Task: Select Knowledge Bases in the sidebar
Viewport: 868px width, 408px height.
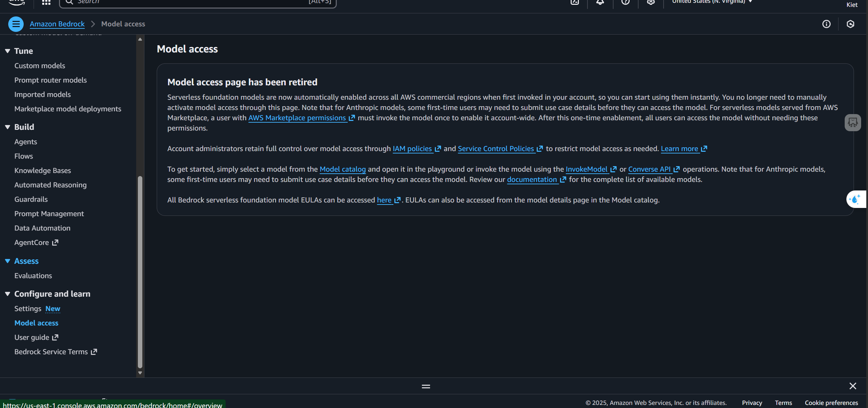Action: [43, 170]
